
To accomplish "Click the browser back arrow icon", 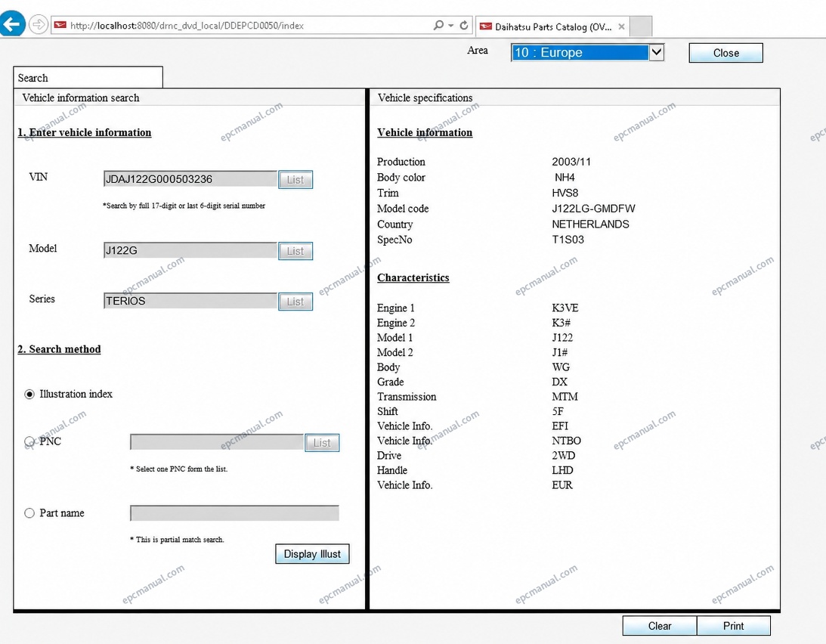I will 11,23.
